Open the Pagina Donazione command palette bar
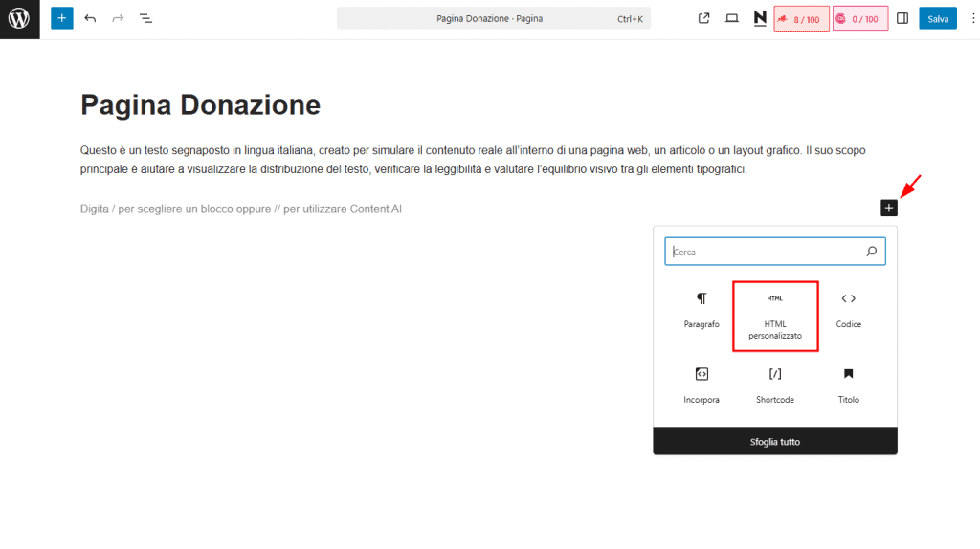 [494, 19]
